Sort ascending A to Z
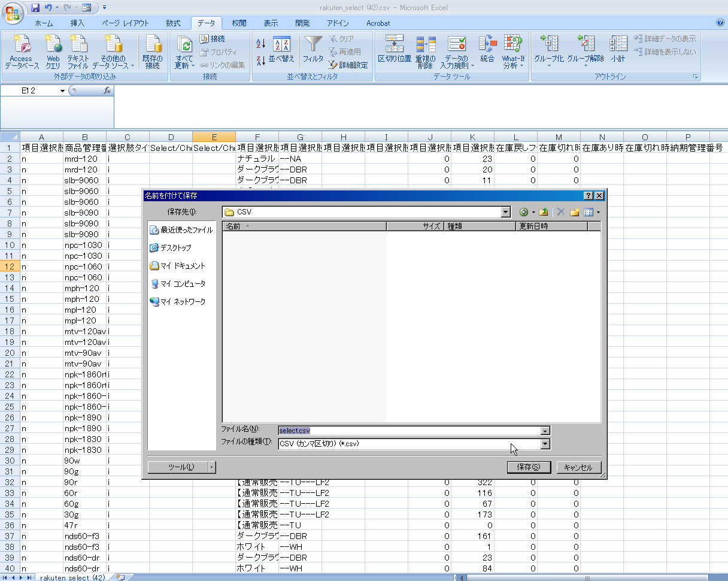728x581 pixels. (x=260, y=44)
